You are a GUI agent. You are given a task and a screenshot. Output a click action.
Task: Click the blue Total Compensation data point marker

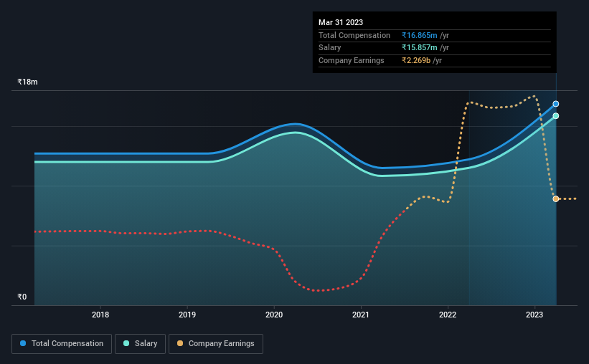pyautogui.click(x=555, y=104)
